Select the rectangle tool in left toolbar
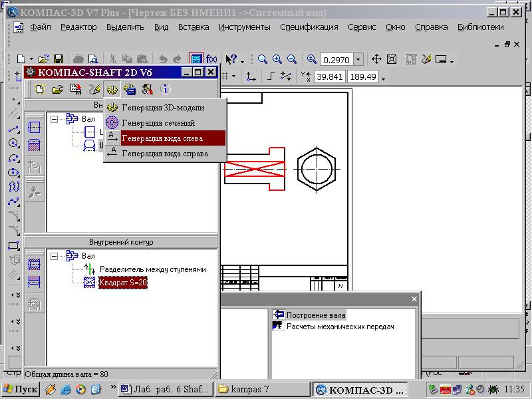The height and width of the screenshot is (399, 532). pos(13,245)
